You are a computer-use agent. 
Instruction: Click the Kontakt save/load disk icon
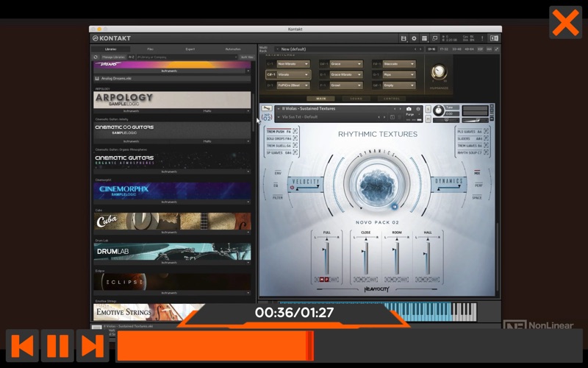click(x=404, y=38)
